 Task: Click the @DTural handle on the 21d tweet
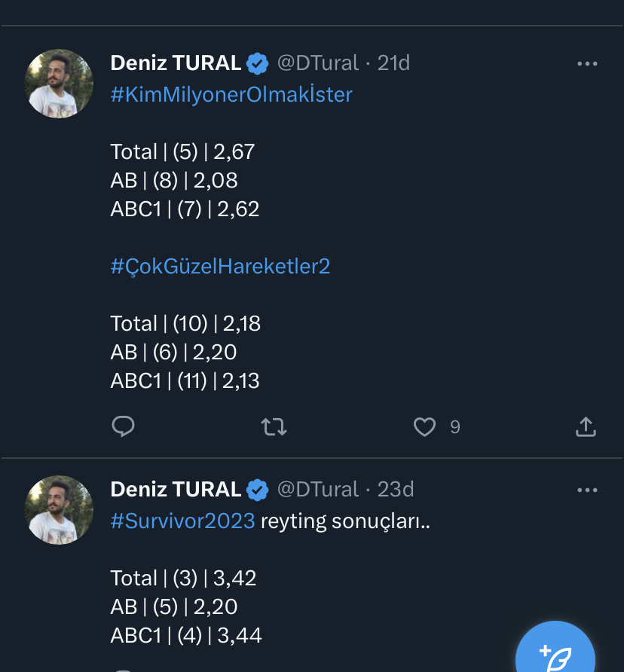(x=318, y=63)
